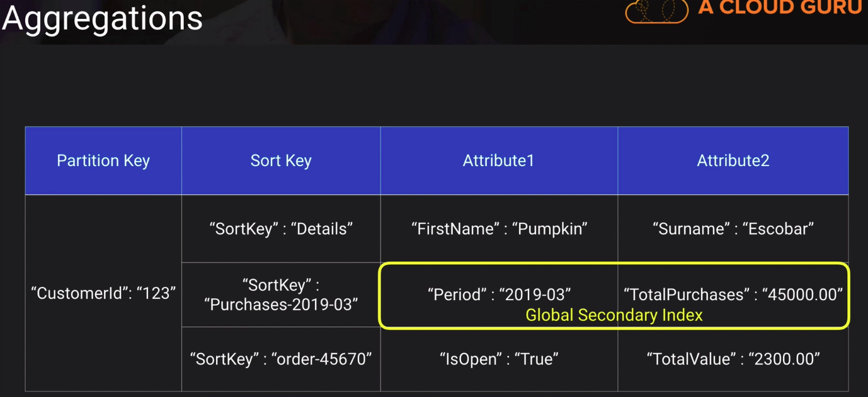Click the Sort Key column header
This screenshot has width=868, height=397.
(x=281, y=160)
